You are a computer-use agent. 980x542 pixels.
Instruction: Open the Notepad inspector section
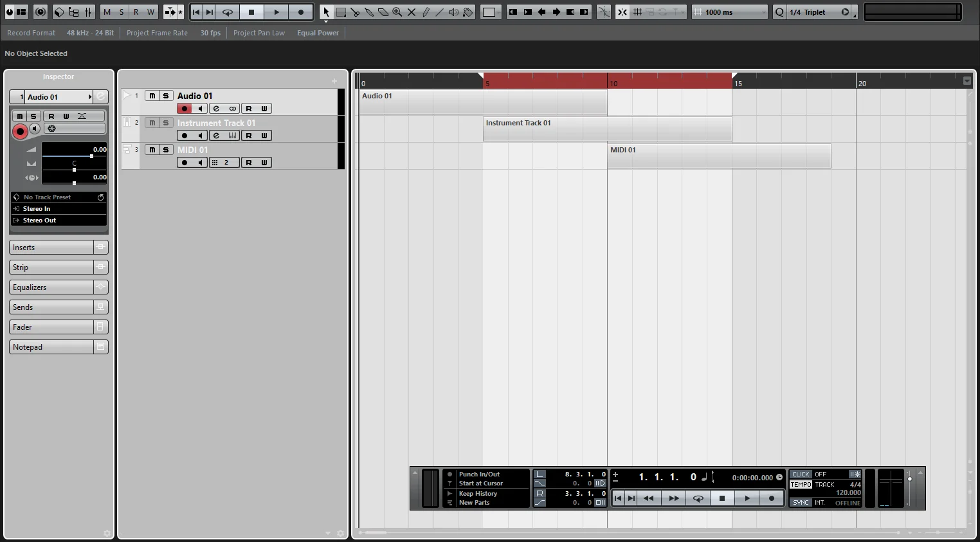pos(59,347)
